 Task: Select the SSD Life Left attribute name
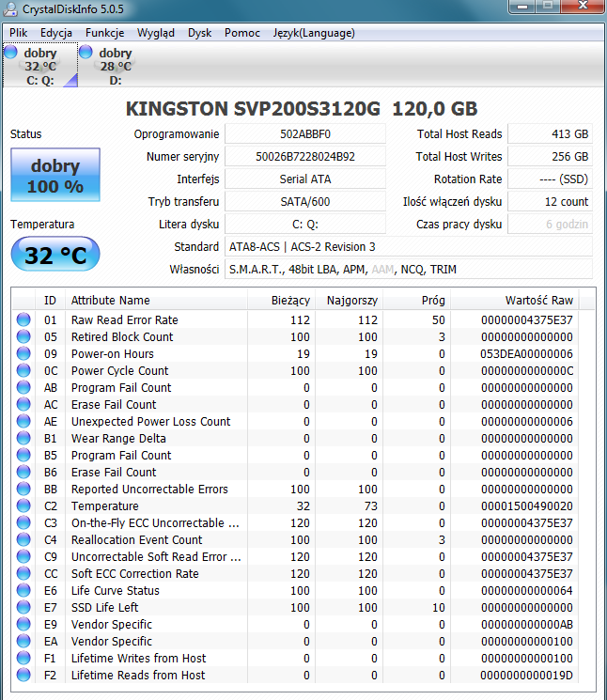(105, 608)
